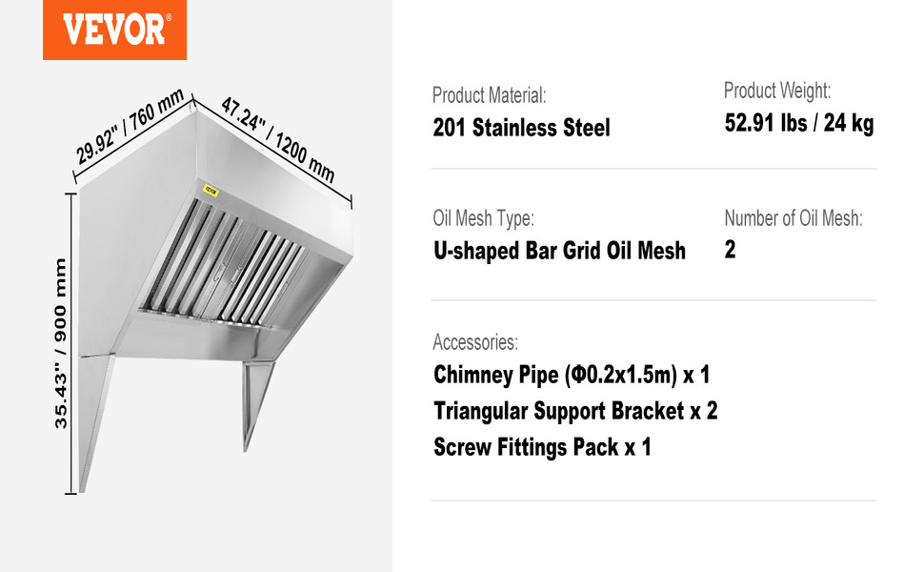
Task: Click the right triangular support bracket
Action: click(x=256, y=400)
